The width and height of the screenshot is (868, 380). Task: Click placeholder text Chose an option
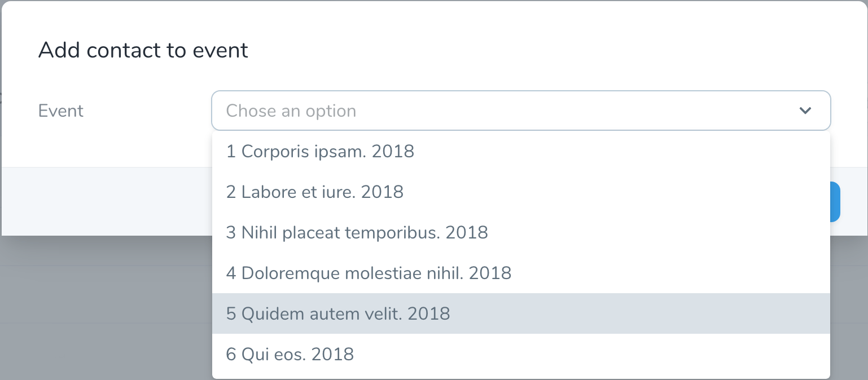[x=291, y=111]
